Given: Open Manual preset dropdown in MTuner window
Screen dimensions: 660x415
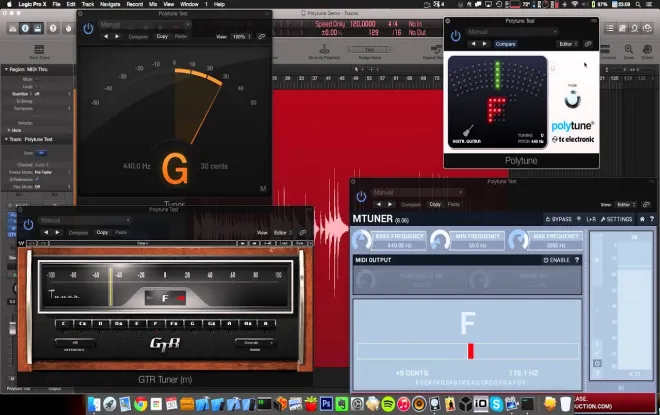Looking at the screenshot, I should coord(418,192).
